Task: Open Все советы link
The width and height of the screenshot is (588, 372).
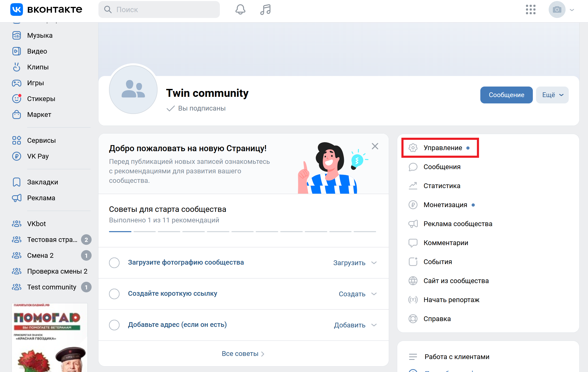Action: (x=243, y=354)
